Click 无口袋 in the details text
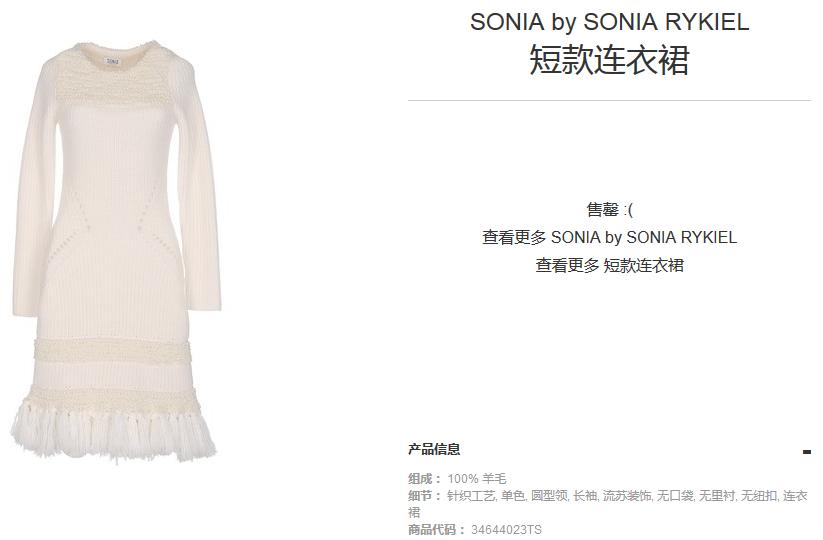The height and width of the screenshot is (540, 823). click(675, 495)
